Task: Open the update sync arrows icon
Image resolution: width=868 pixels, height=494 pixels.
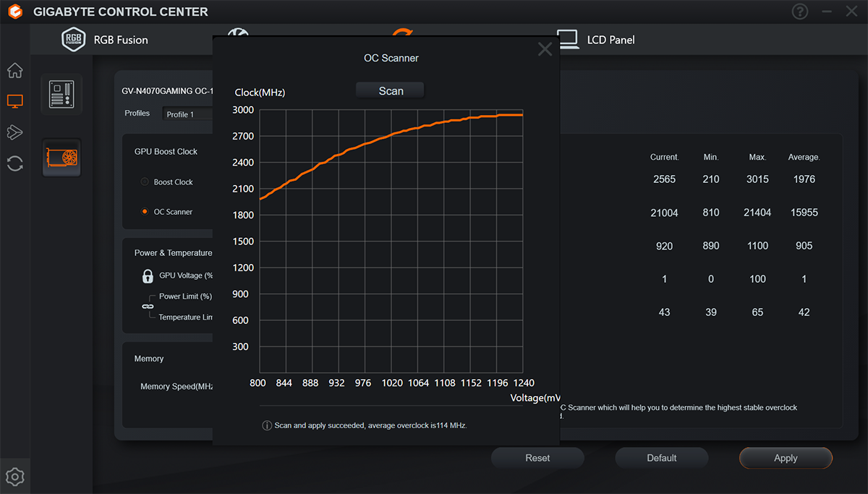Action: (14, 163)
